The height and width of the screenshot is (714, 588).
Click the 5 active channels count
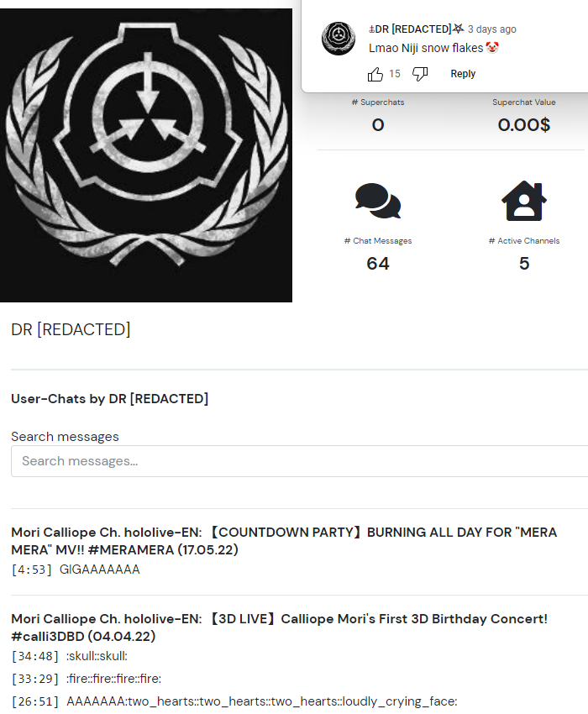point(524,264)
